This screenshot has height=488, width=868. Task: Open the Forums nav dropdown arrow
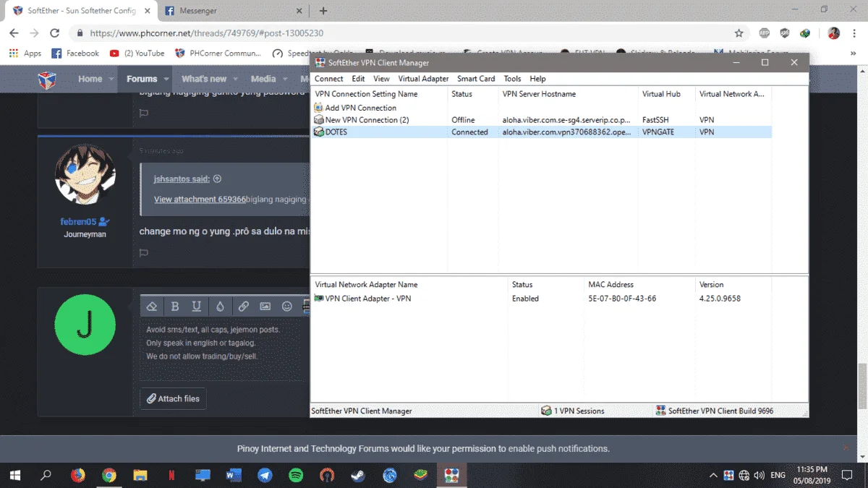coord(166,79)
